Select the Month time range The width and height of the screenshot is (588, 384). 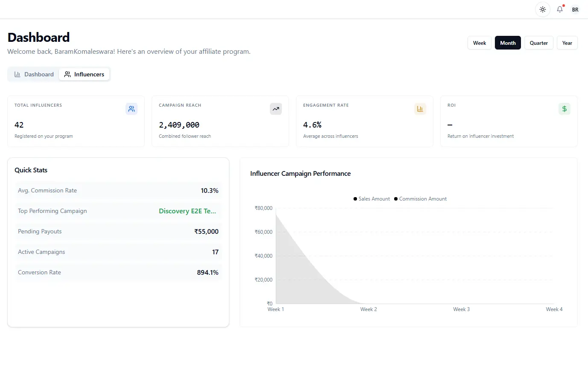tap(508, 43)
